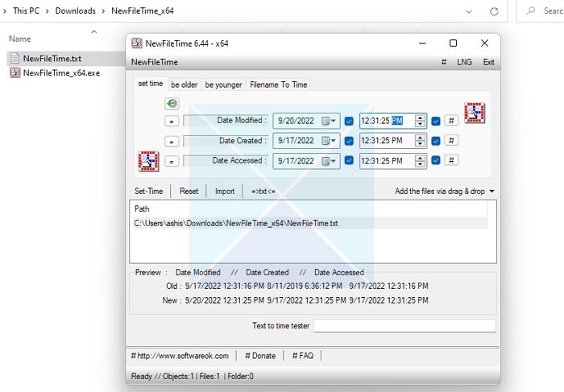Toggle the Date Modified date checkbox

coord(349,121)
